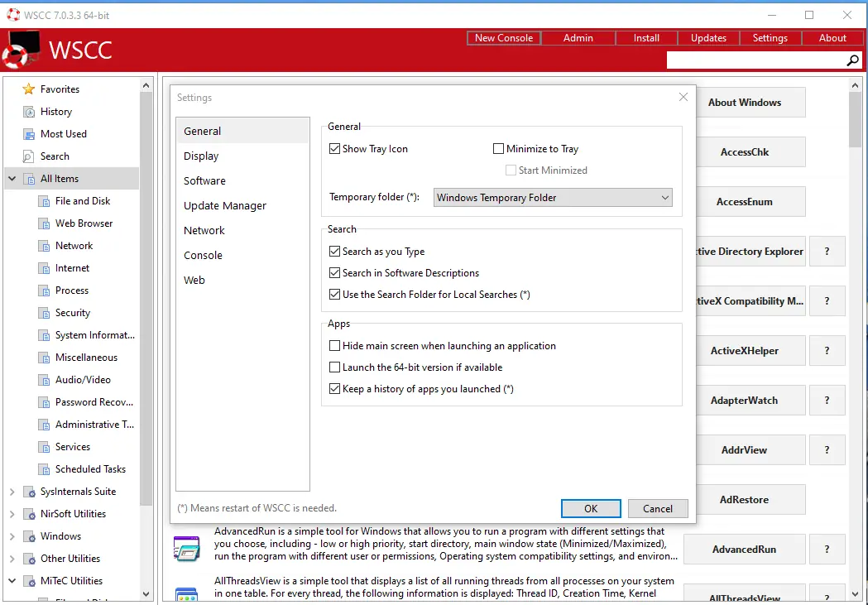Select the Console settings page
The image size is (868, 605).
pyautogui.click(x=242, y=255)
